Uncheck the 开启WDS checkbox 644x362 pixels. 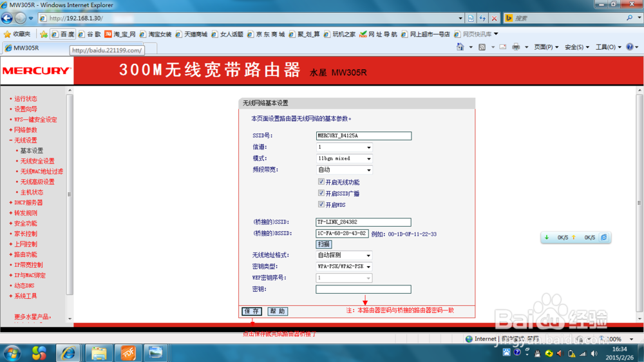[x=321, y=204]
